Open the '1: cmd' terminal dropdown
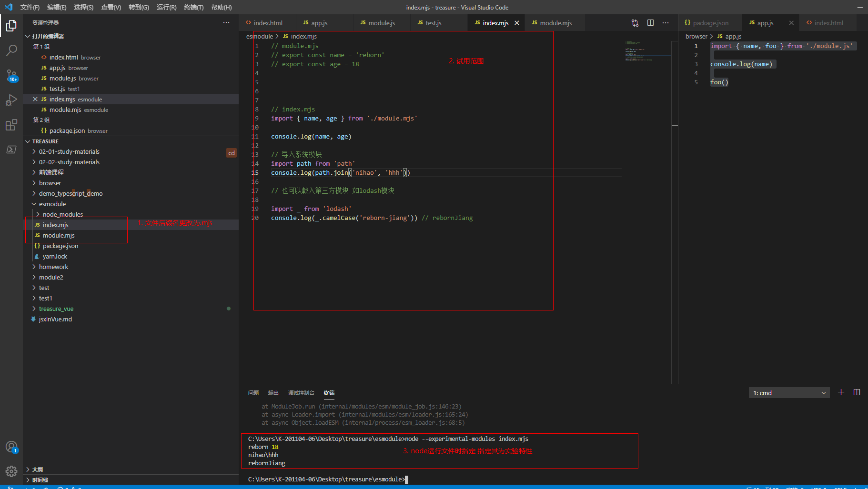 pos(788,392)
